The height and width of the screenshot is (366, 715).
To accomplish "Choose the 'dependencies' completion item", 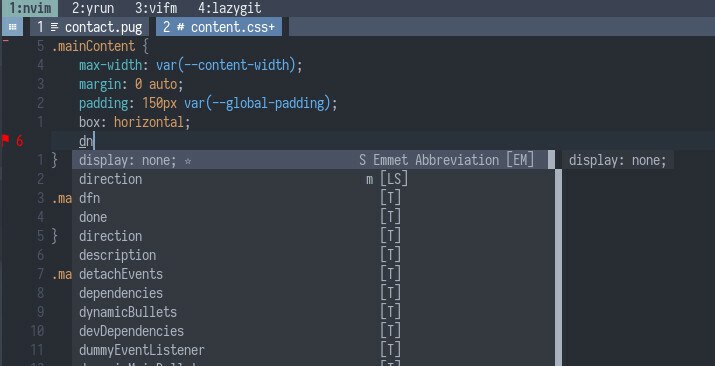I will (x=313, y=293).
